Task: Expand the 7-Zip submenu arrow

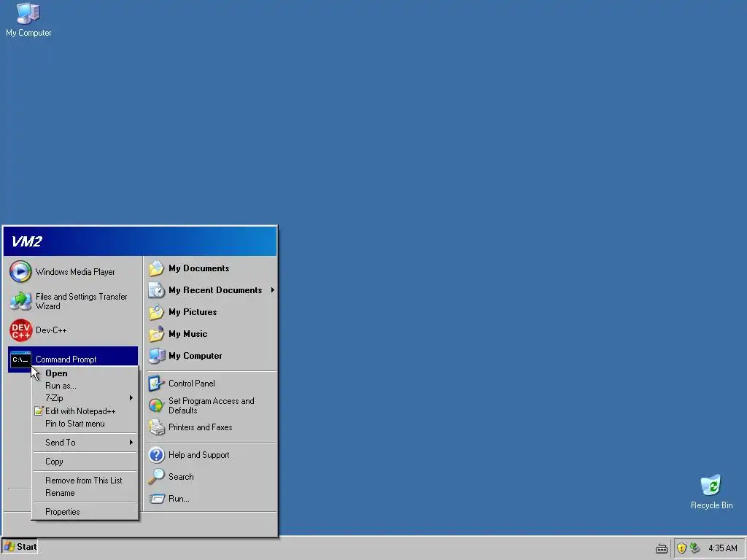Action: (x=131, y=397)
